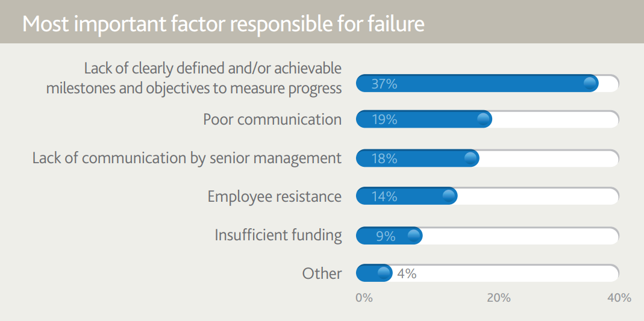Click the knob on the 18% bar
Screen dimensions: 644x321
point(471,158)
